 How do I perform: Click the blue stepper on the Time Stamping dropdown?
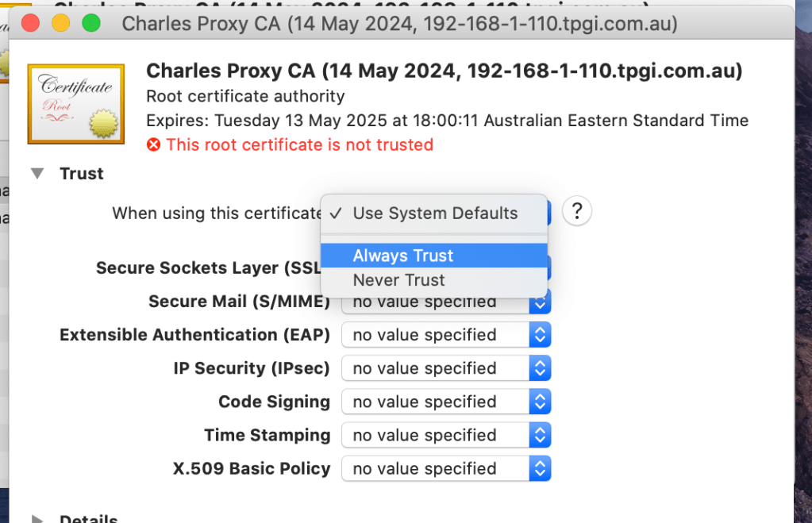(541, 434)
